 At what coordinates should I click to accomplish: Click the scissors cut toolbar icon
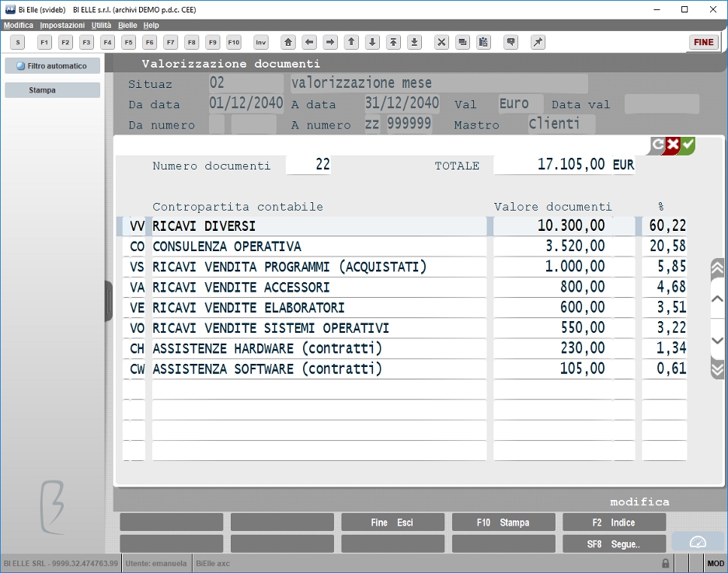pos(441,42)
